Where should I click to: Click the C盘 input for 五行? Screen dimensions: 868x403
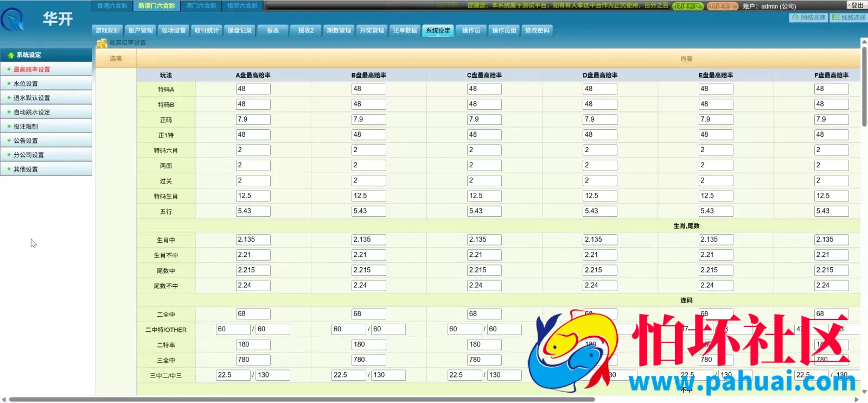[x=484, y=211]
